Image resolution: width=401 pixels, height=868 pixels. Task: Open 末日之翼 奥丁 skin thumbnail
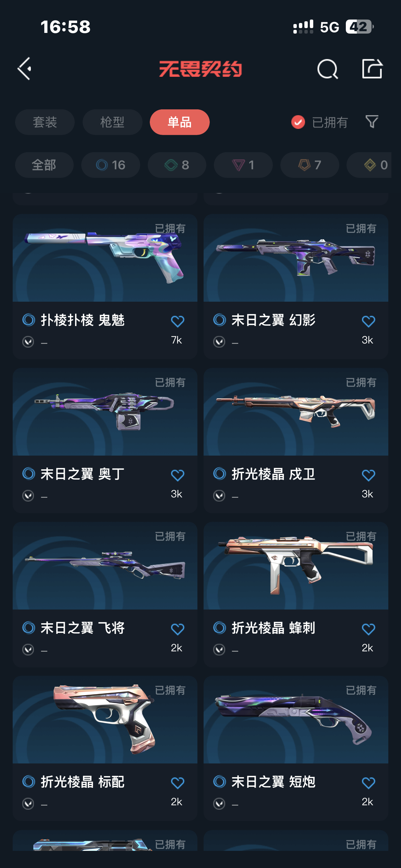tap(105, 412)
